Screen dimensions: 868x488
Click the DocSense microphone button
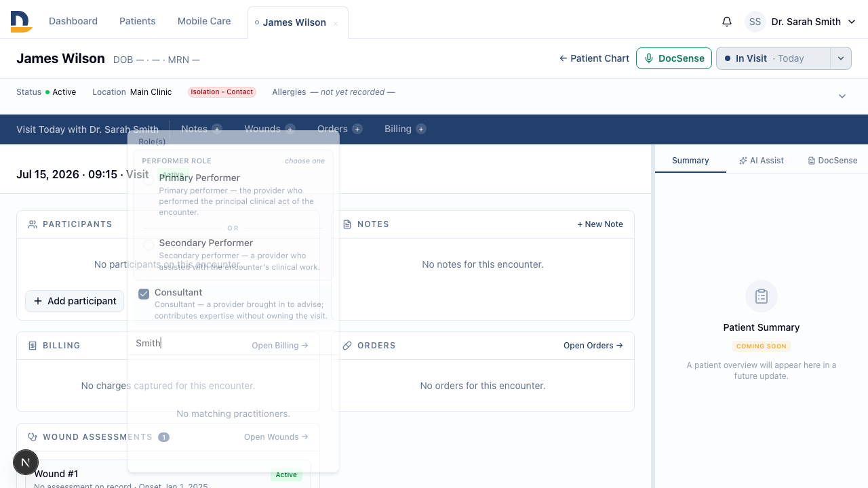pyautogui.click(x=674, y=58)
